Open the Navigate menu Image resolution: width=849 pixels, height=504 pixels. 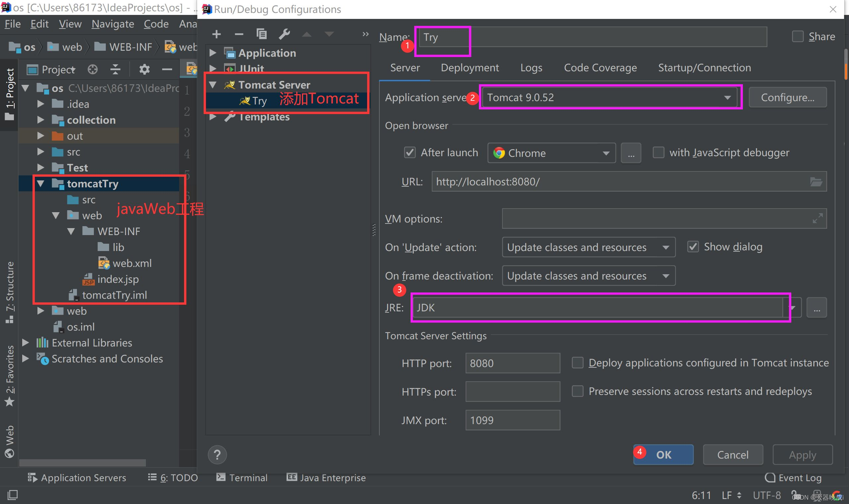113,24
